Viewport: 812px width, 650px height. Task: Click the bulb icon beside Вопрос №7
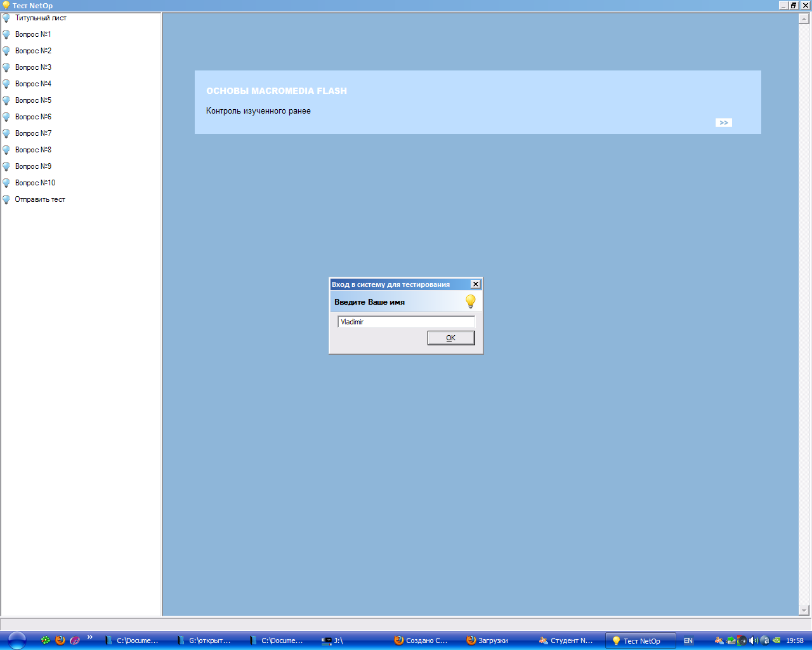[6, 133]
